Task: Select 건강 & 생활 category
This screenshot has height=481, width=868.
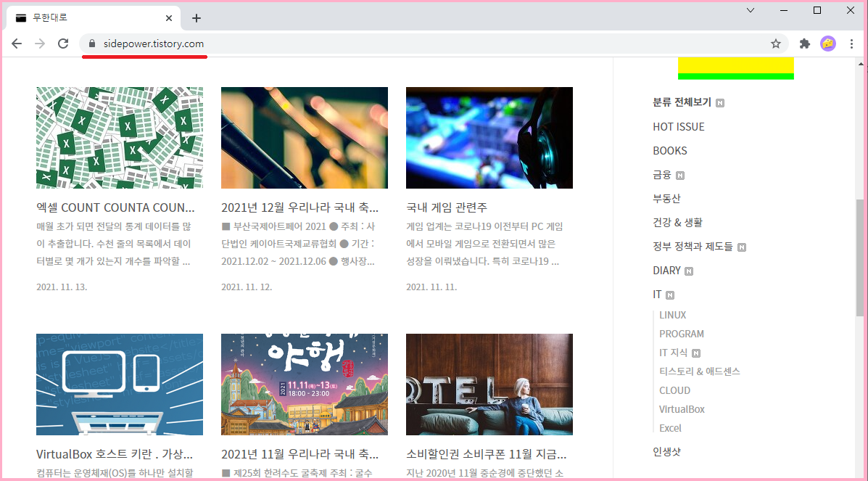Action: 677,222
